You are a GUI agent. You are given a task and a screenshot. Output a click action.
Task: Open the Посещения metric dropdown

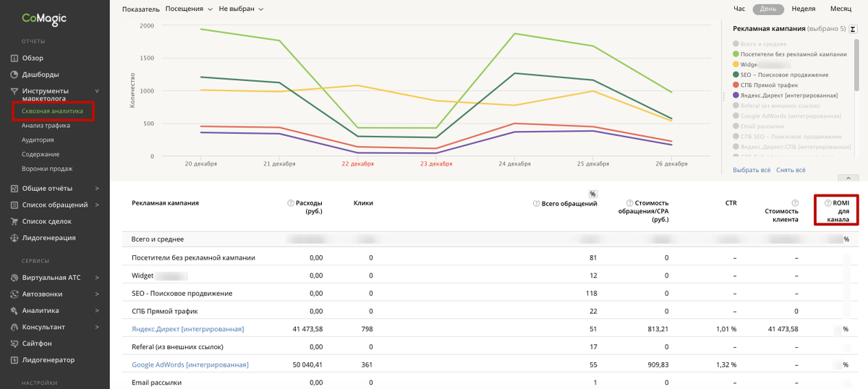(189, 9)
